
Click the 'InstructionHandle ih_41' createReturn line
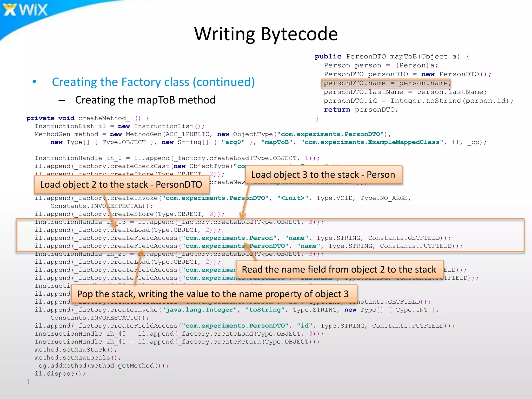pos(177,342)
